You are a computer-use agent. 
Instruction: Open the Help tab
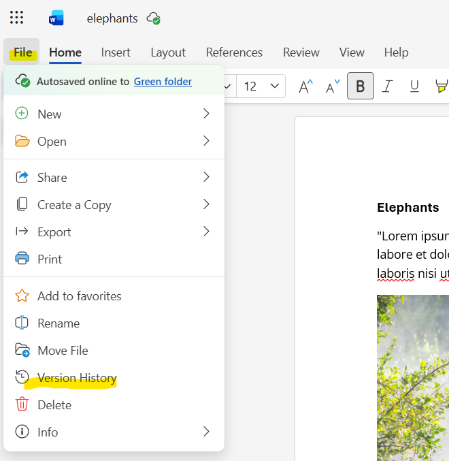396,52
